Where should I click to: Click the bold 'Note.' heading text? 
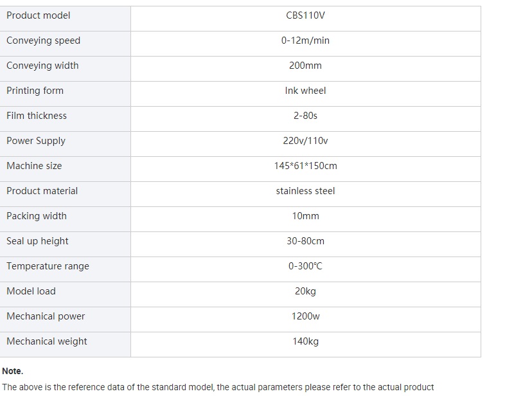click(12, 371)
